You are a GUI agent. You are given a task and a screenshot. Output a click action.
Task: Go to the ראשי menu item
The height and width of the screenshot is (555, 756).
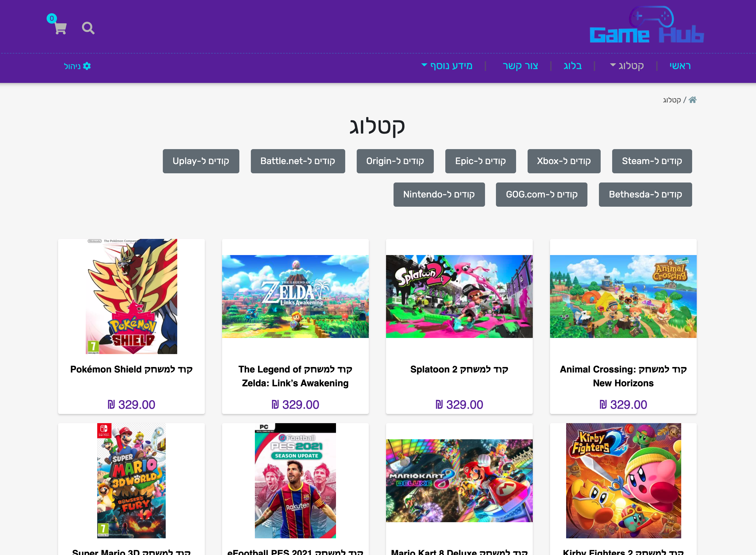[680, 66]
